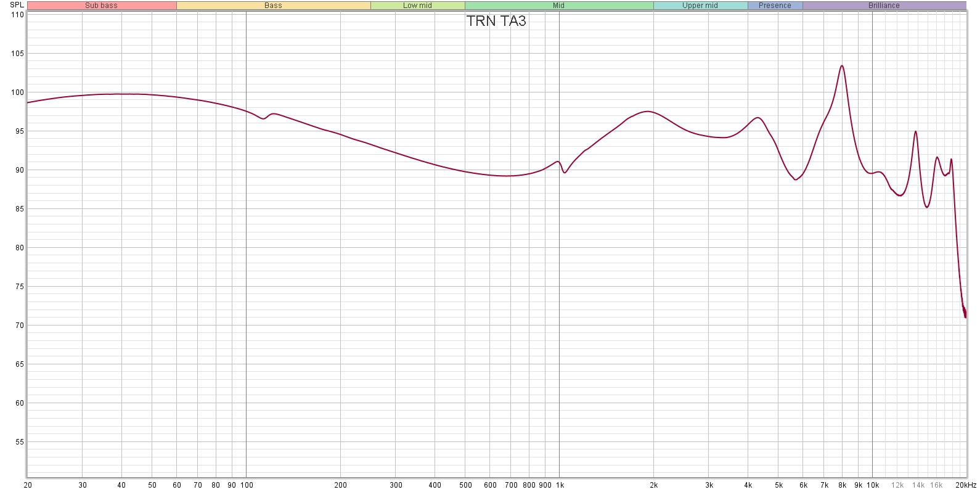The image size is (980, 492).
Task: Click the 100 dB axis value
Action: click(x=17, y=92)
